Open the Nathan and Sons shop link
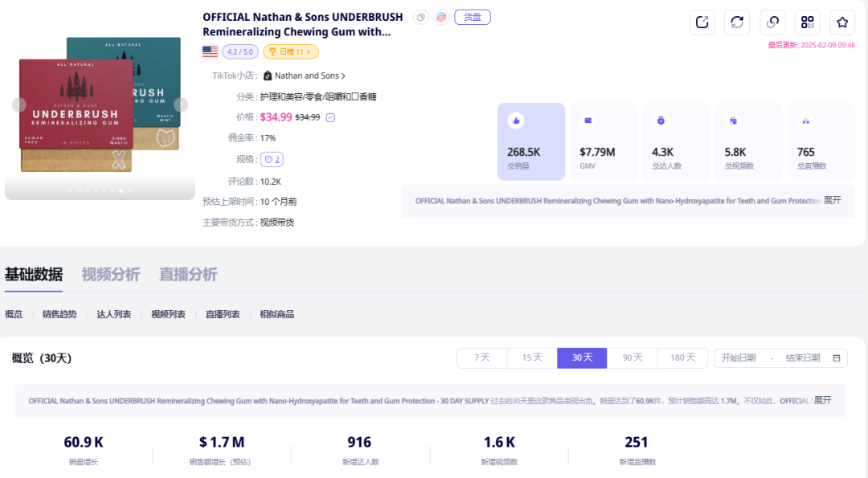This screenshot has width=868, height=478. pos(304,75)
